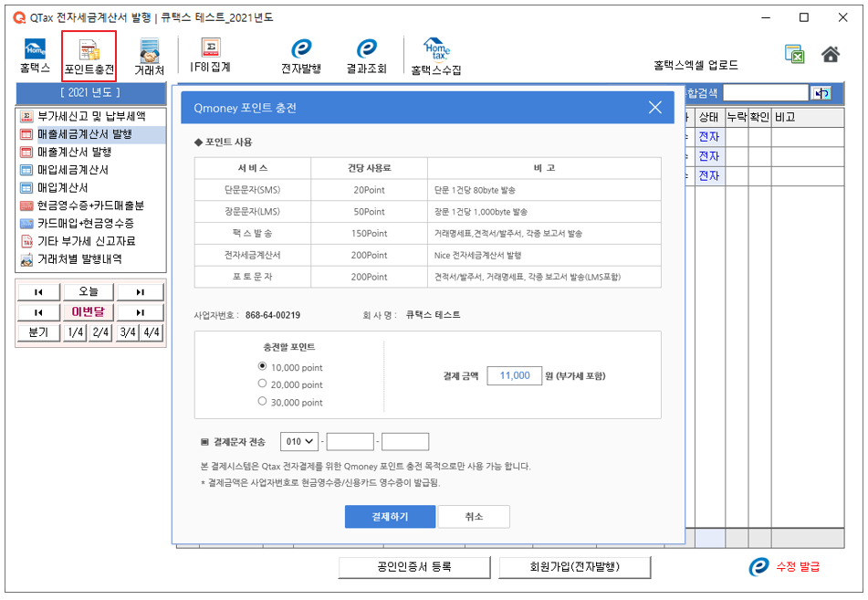
Task: Go to next month arrow beside 이번달
Action: [x=140, y=312]
